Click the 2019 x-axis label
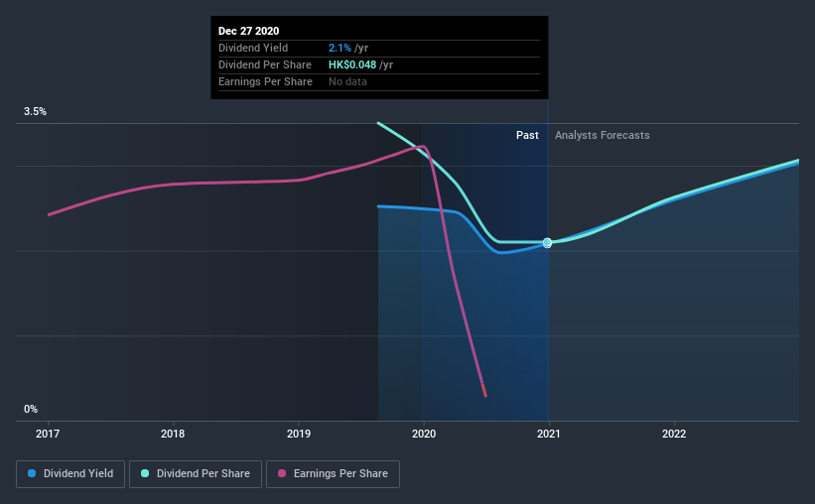Viewport: 815px width, 504px height. coord(299,434)
